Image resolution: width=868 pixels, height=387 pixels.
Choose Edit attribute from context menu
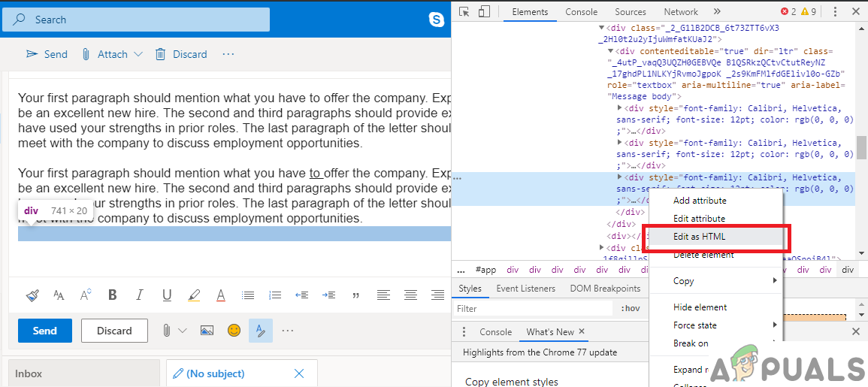[x=699, y=219]
